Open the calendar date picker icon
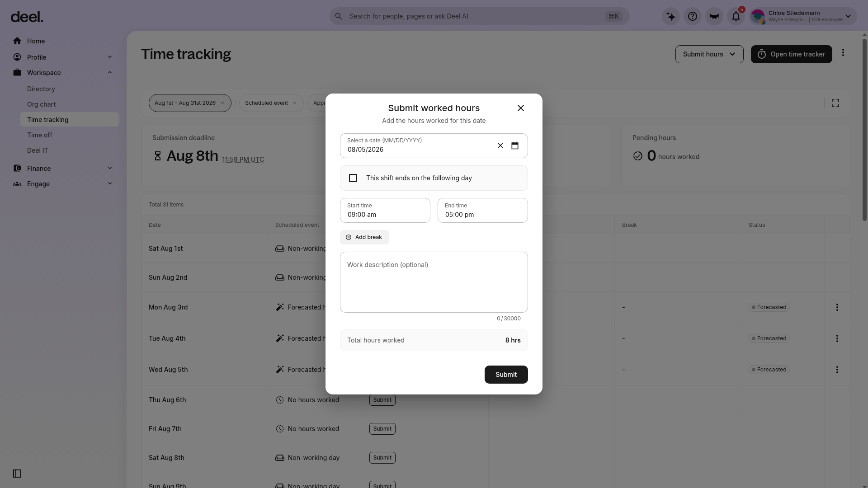868x488 pixels. tap(514, 145)
